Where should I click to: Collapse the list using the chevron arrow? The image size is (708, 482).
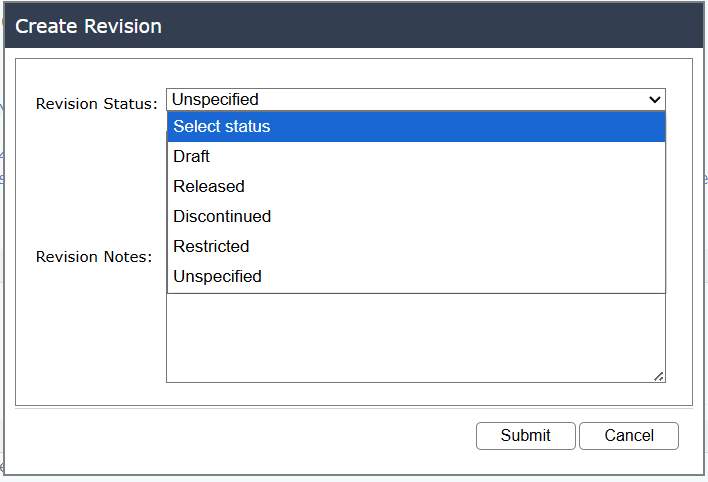click(655, 99)
